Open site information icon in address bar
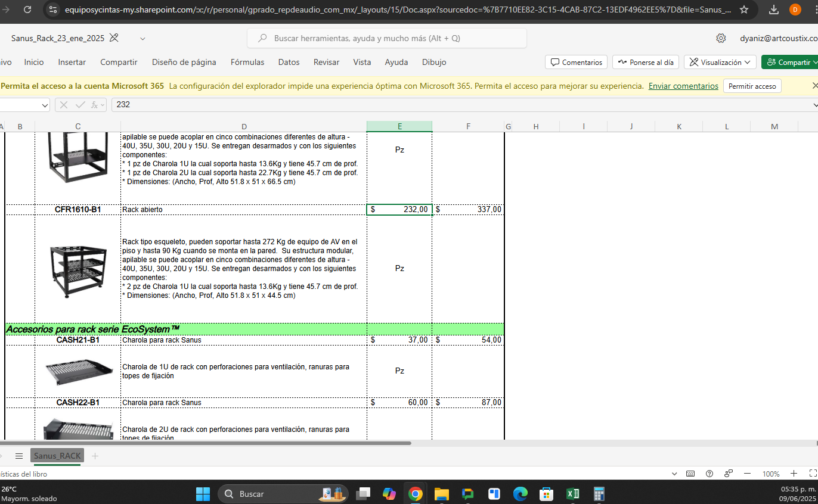The image size is (818, 504). coord(53,10)
